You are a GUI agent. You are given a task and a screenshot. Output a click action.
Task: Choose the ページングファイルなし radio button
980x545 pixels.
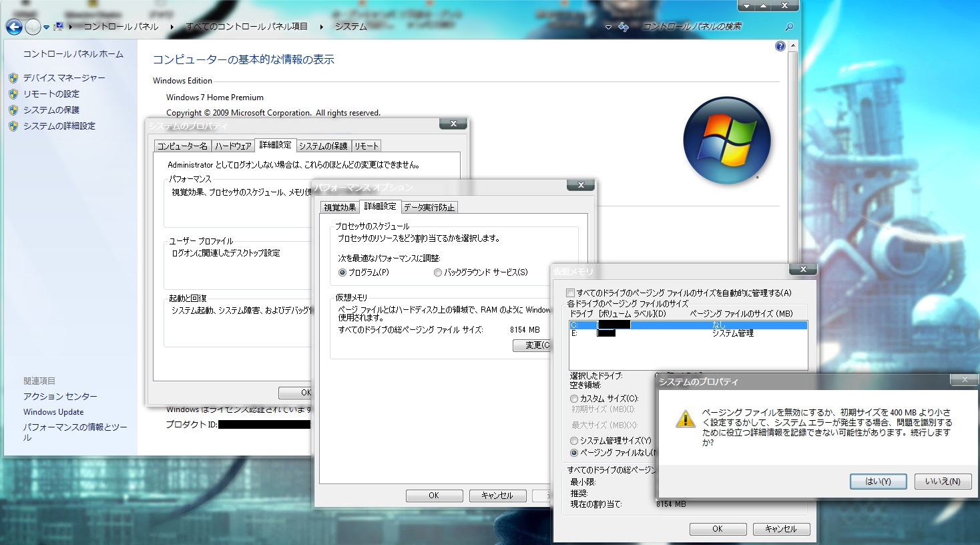pos(574,453)
